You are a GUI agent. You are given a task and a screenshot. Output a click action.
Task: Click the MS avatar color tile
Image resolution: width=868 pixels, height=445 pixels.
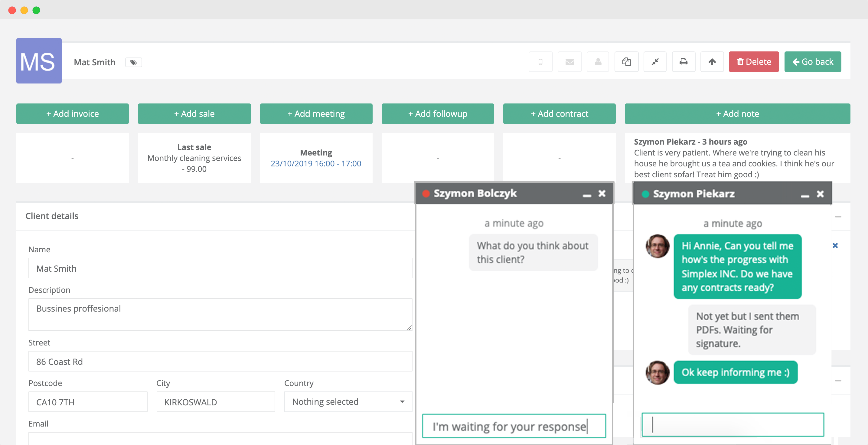tap(39, 61)
